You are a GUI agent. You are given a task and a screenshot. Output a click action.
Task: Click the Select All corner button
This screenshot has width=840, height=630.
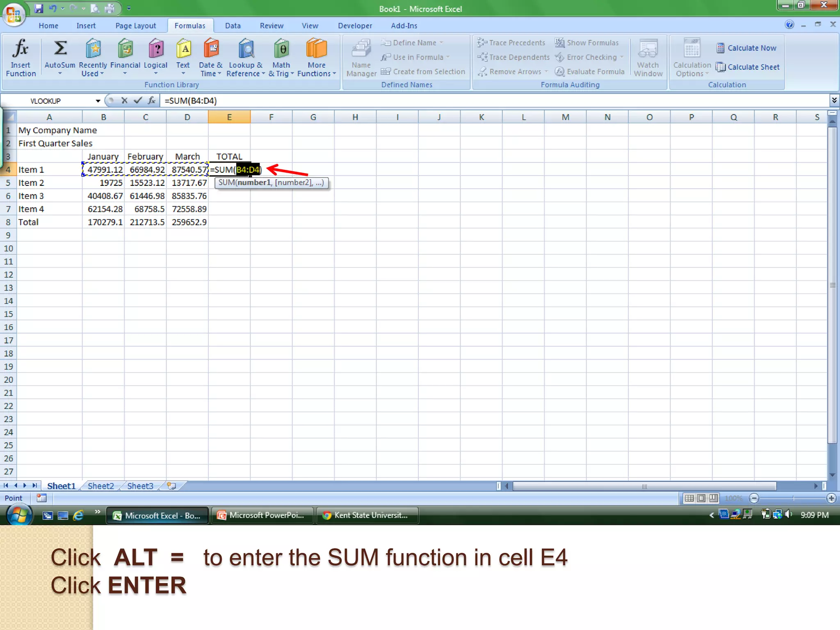coord(10,117)
